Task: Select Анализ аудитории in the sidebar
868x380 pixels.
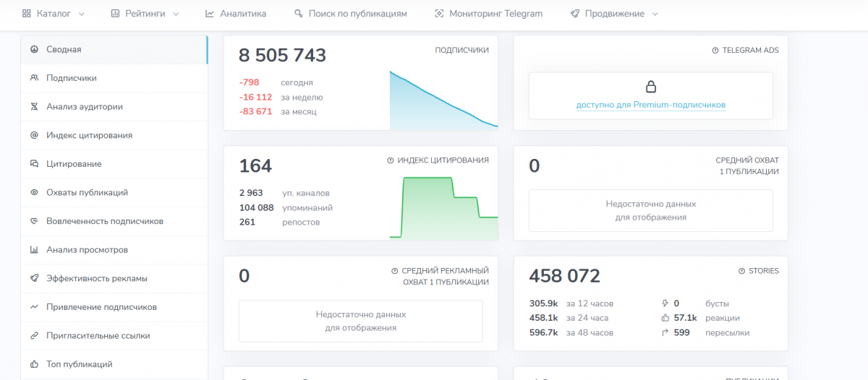Action: (x=114, y=107)
